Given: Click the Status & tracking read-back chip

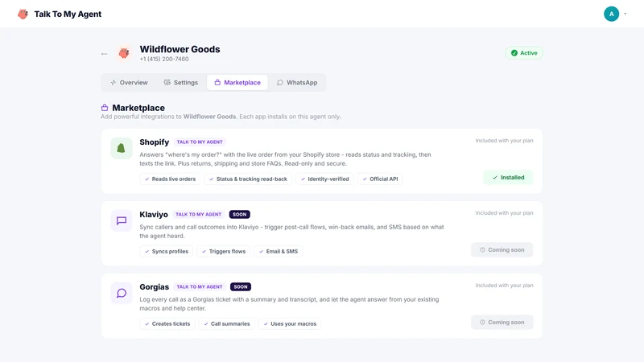Looking at the screenshot, I should pyautogui.click(x=248, y=179).
